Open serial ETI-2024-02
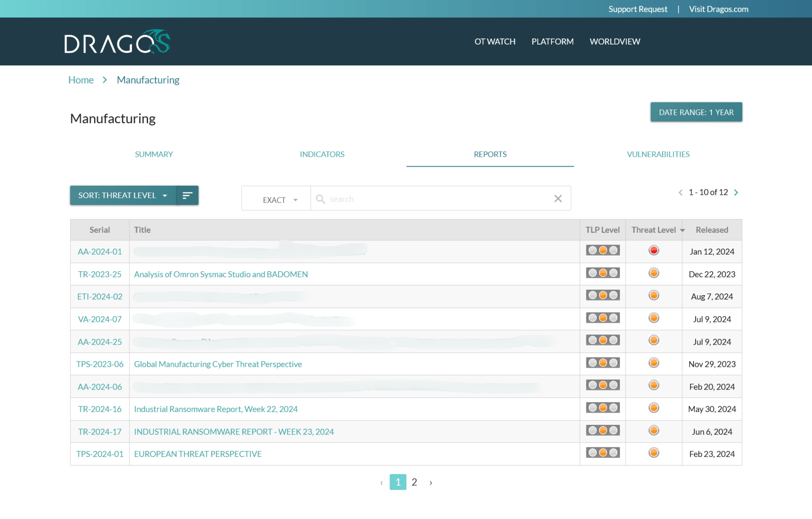812x519 pixels. point(100,296)
